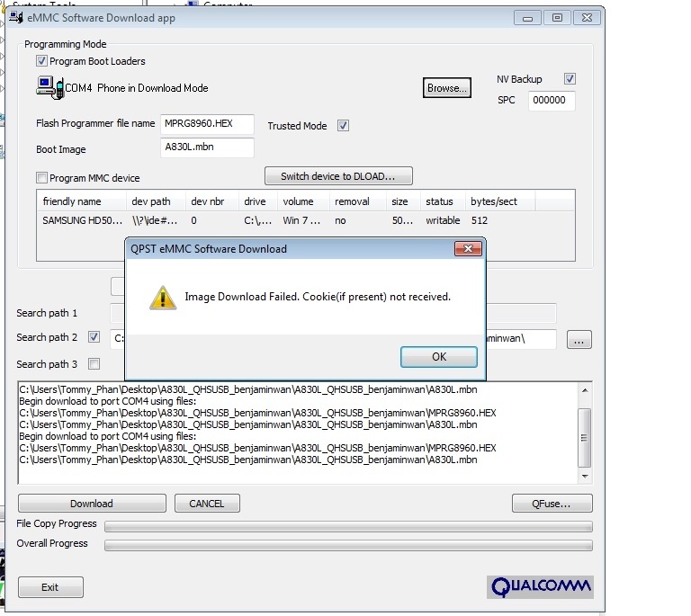Close the eMMC Software Download app window

point(587,18)
